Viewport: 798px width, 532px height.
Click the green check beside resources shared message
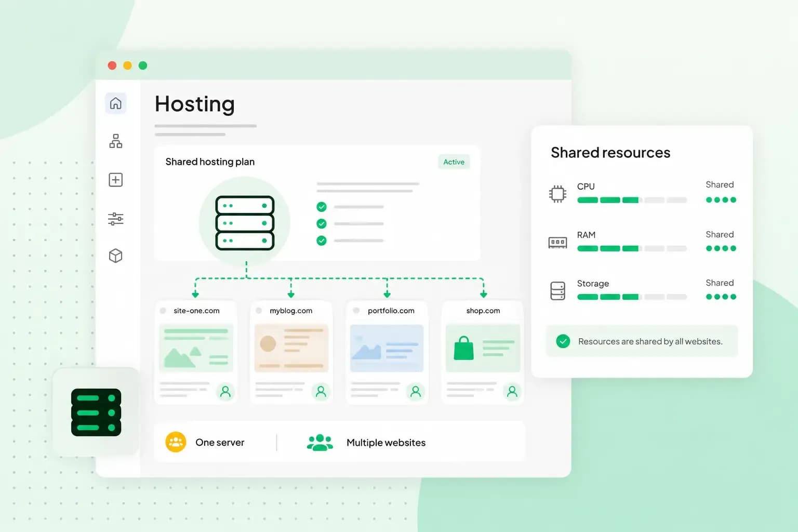563,341
